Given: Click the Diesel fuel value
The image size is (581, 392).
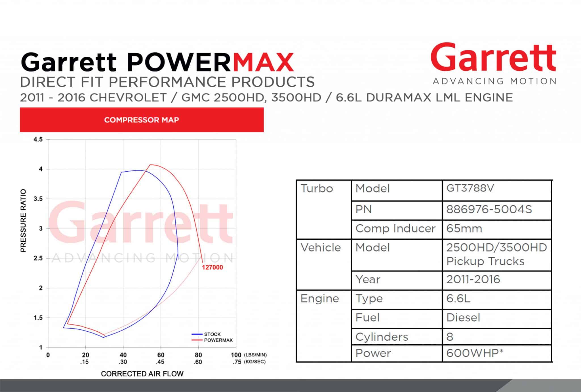Looking at the screenshot, I should tap(463, 317).
